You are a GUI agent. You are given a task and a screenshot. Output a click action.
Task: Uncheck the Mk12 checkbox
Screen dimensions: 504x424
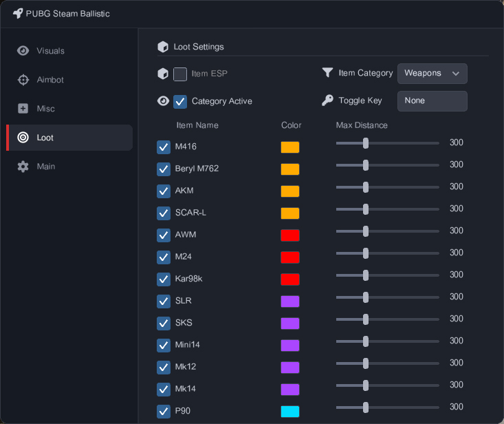pyautogui.click(x=164, y=368)
